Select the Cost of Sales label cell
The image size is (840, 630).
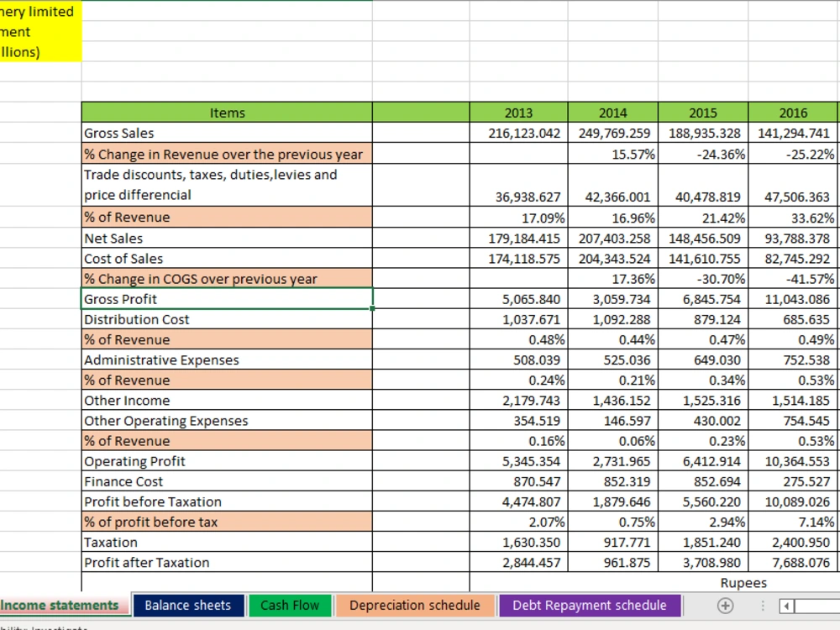click(x=227, y=258)
